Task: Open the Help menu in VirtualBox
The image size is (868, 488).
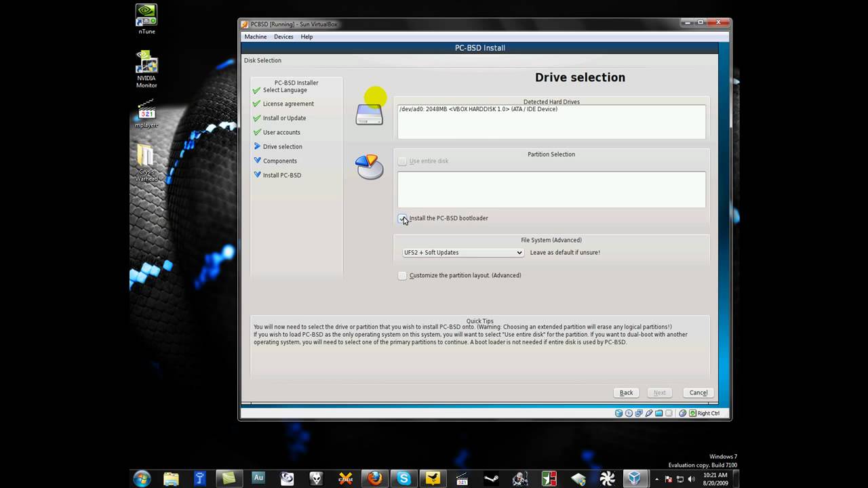Action: 307,37
